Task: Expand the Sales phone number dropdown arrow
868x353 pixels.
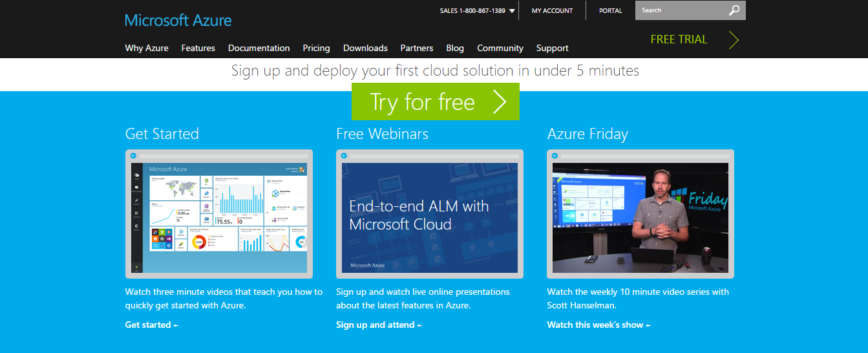Action: coord(512,11)
